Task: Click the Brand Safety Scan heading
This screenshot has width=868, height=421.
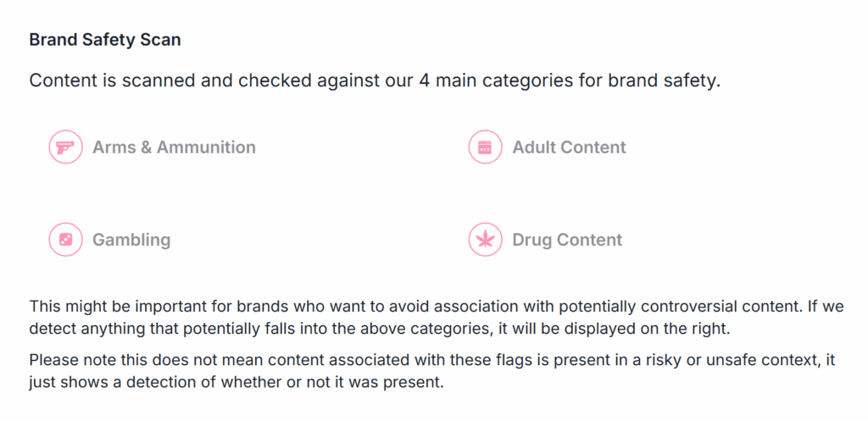Action: (x=105, y=40)
